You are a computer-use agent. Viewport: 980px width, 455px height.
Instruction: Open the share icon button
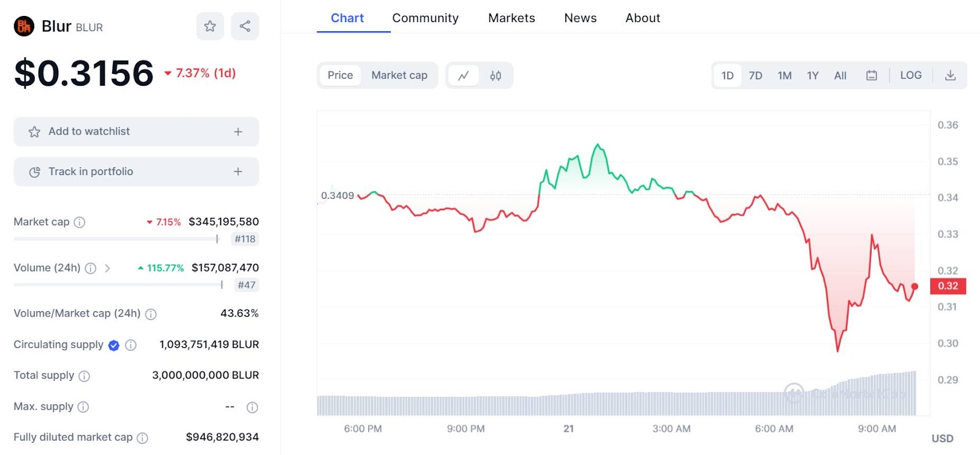tap(245, 26)
